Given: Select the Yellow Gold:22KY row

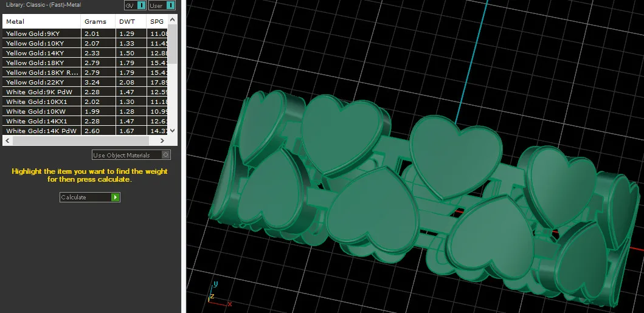Looking at the screenshot, I should click(85, 82).
